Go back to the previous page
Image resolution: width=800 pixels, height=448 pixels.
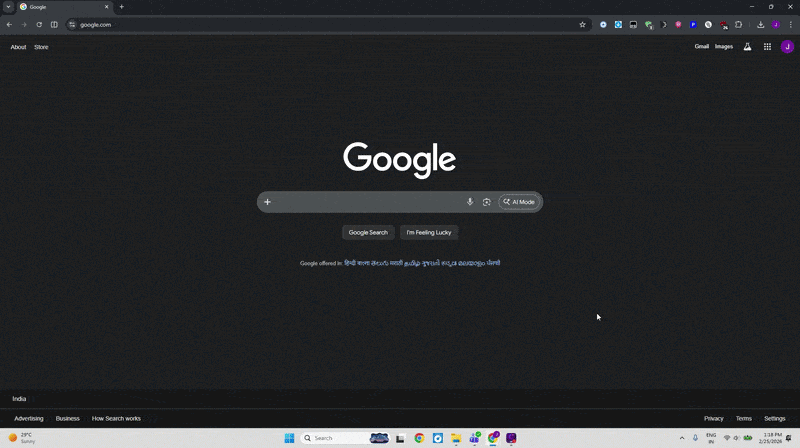pyautogui.click(x=9, y=24)
